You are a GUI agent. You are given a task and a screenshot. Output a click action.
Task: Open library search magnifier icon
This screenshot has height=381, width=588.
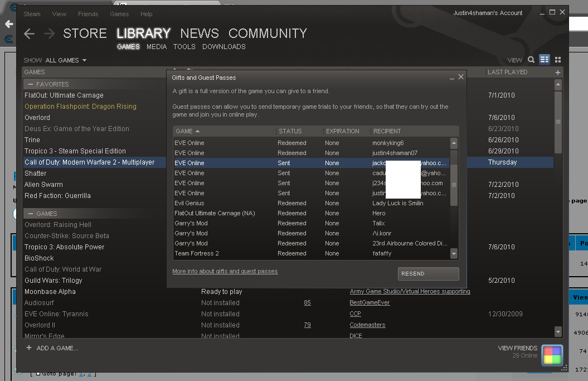(x=531, y=60)
